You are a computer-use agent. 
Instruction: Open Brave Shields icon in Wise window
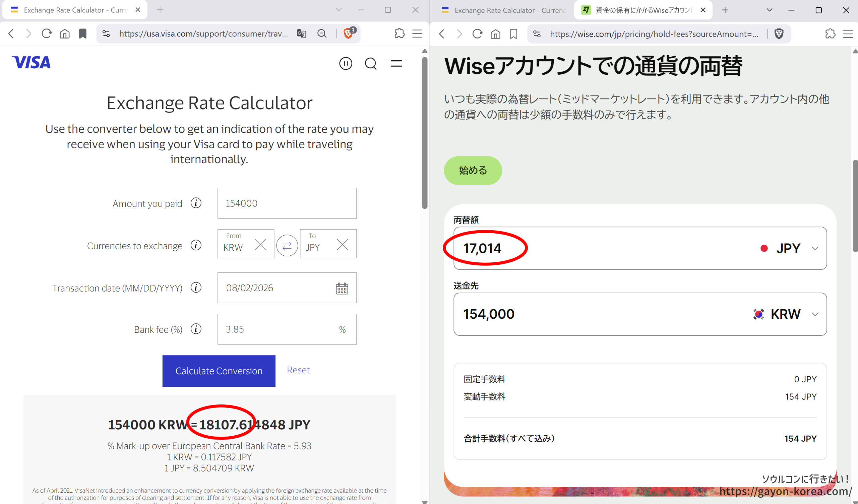(x=779, y=34)
